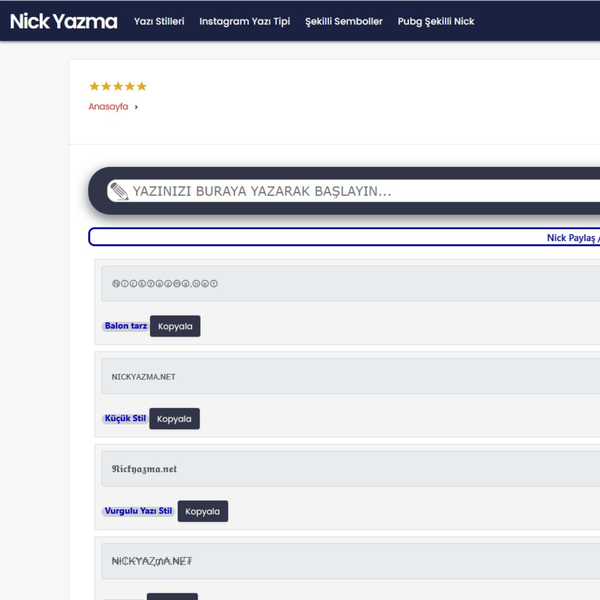Select Pubg Şekilli Nick in navbar
The image size is (600, 600).
coord(435,21)
